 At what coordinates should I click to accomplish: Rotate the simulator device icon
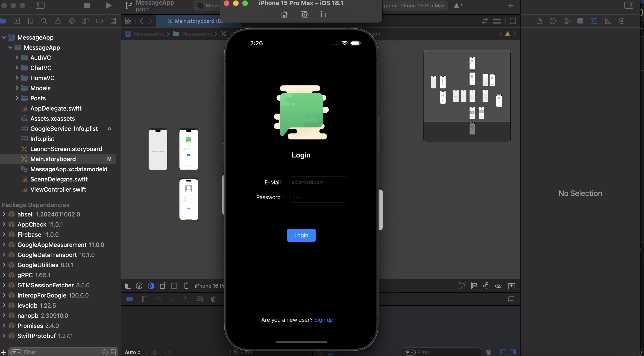pyautogui.click(x=322, y=15)
